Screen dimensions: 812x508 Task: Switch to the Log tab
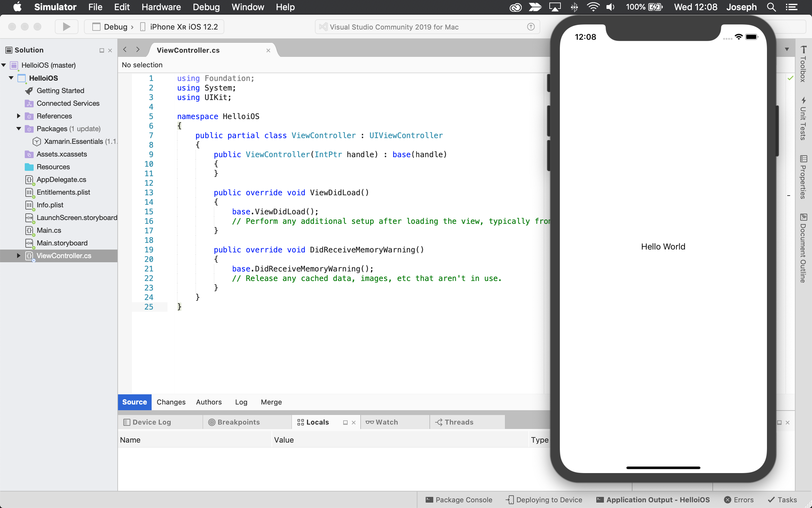click(x=241, y=402)
